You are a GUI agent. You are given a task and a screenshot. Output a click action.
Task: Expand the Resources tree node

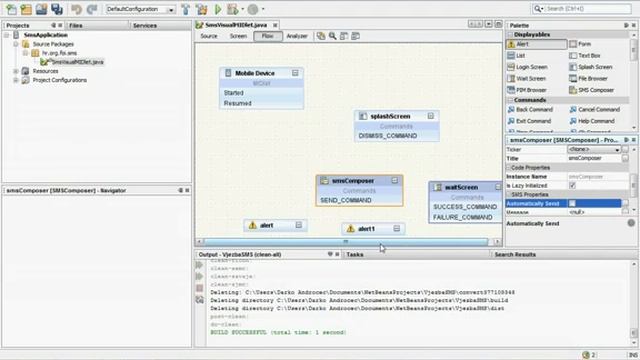click(16, 71)
